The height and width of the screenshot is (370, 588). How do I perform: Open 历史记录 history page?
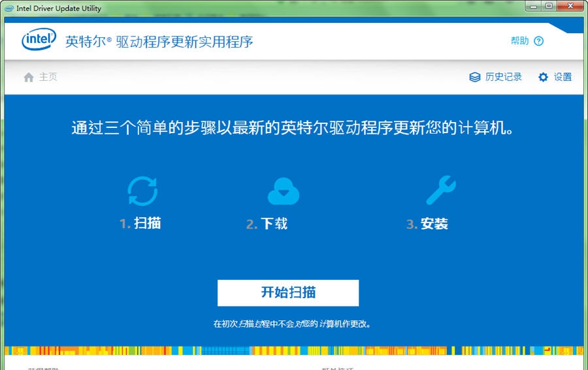504,77
